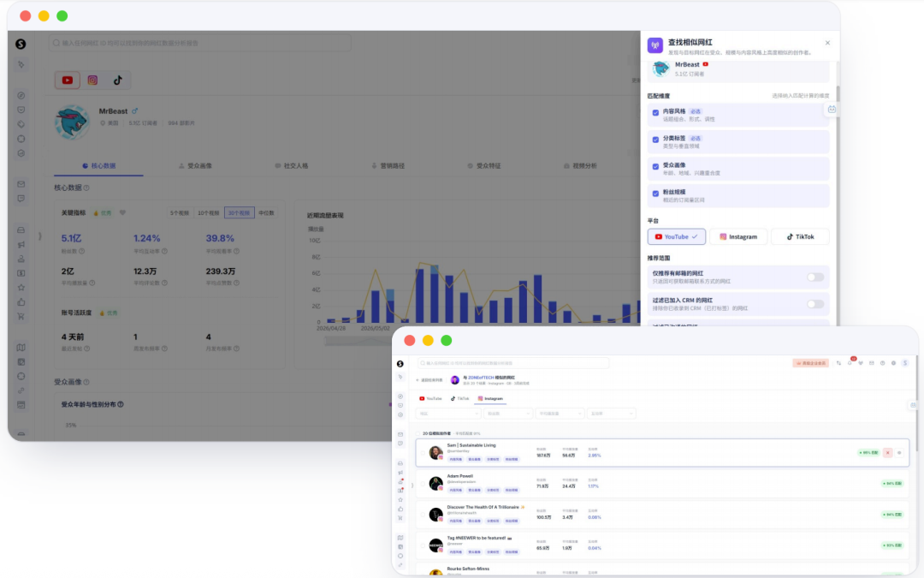Open the 受众画像 tab
The height and width of the screenshot is (578, 924).
coord(195,166)
